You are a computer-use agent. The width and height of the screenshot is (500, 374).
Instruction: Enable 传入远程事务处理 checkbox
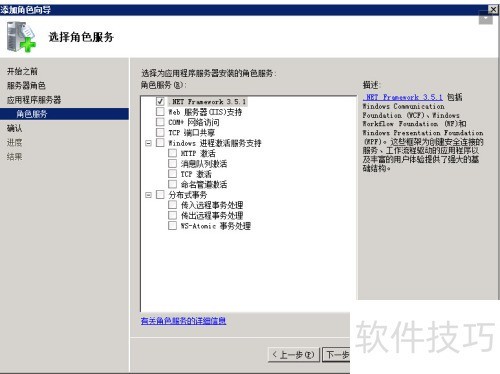point(172,205)
